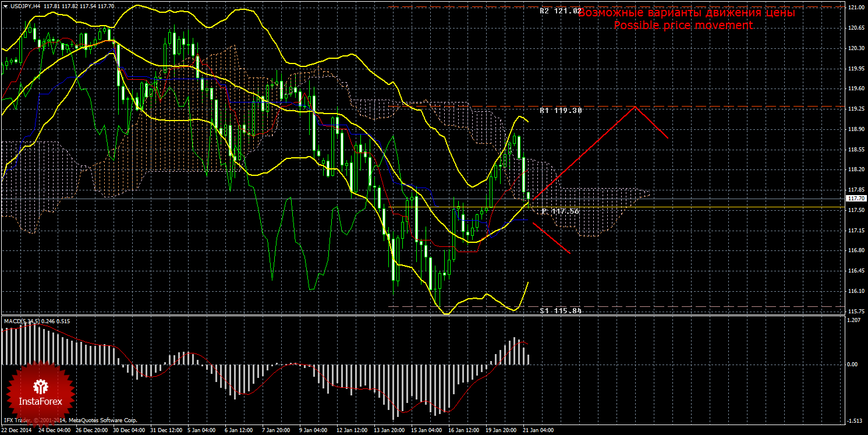Click the Russian red caption text
Viewport: 868px width, 435px height.
(687, 13)
